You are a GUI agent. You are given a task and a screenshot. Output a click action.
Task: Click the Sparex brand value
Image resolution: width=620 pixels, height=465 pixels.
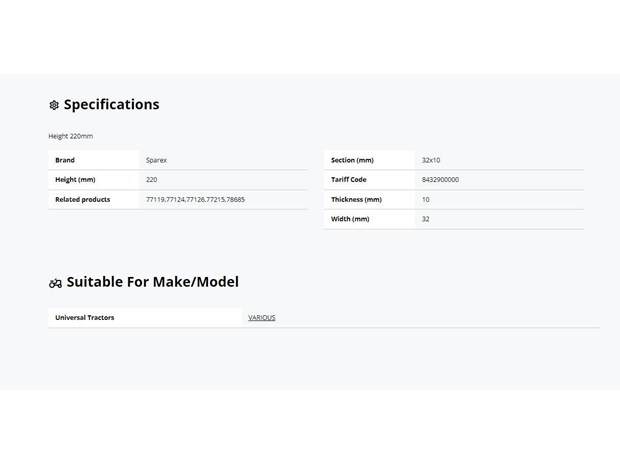pyautogui.click(x=156, y=160)
